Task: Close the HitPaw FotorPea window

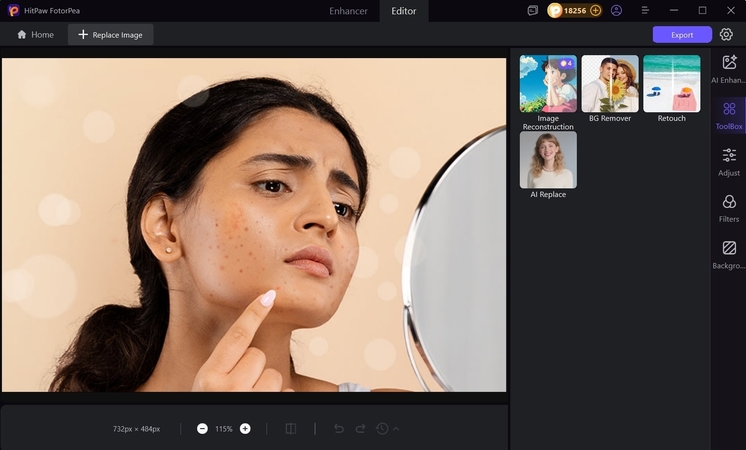Action: [731, 10]
